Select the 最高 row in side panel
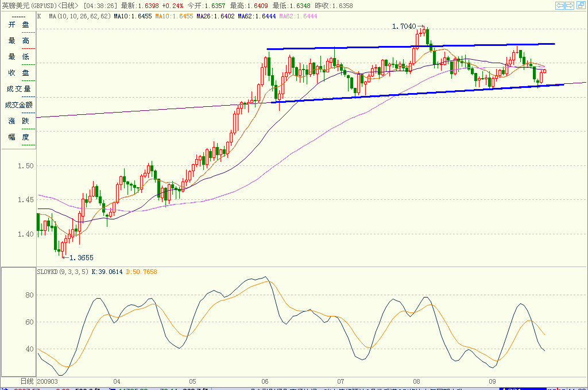Image resolution: width=588 pixels, height=390 pixels. (x=19, y=41)
